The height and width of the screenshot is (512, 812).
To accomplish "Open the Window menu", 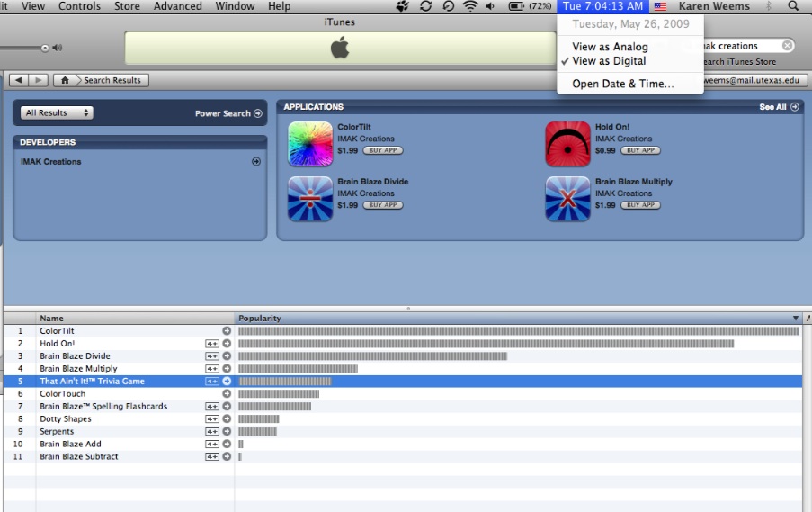I will [x=235, y=6].
